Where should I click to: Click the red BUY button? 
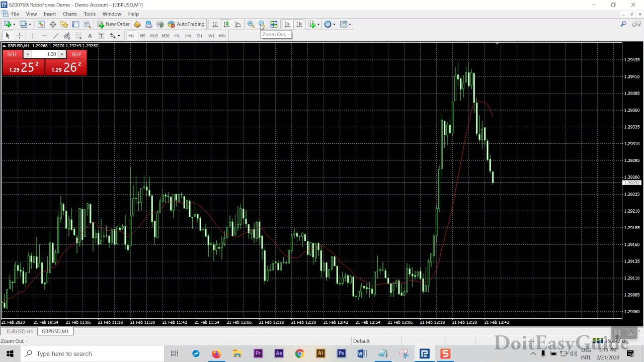76,54
